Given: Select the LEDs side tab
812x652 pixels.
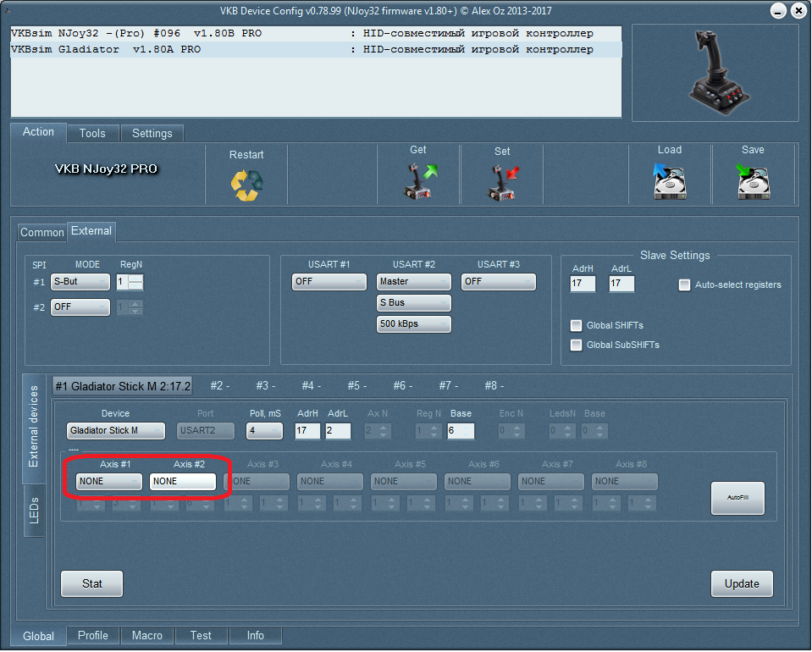Looking at the screenshot, I should tap(34, 511).
